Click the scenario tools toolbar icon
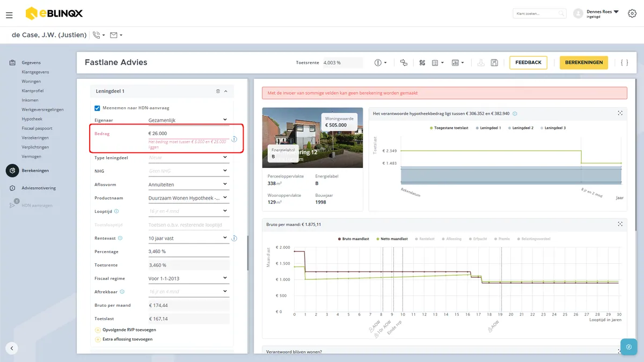 point(422,63)
